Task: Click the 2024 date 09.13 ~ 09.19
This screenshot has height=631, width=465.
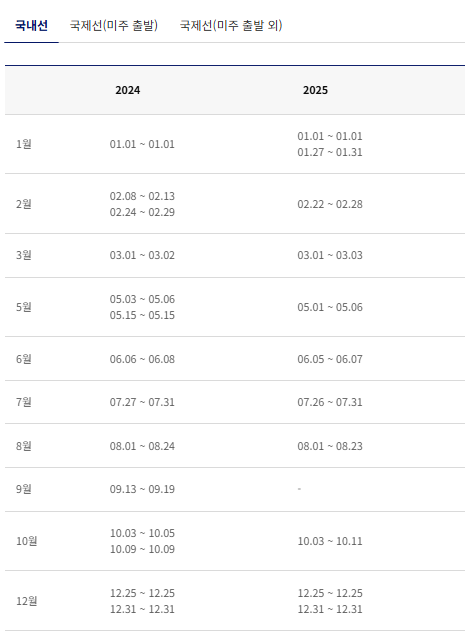Action: [x=142, y=489]
